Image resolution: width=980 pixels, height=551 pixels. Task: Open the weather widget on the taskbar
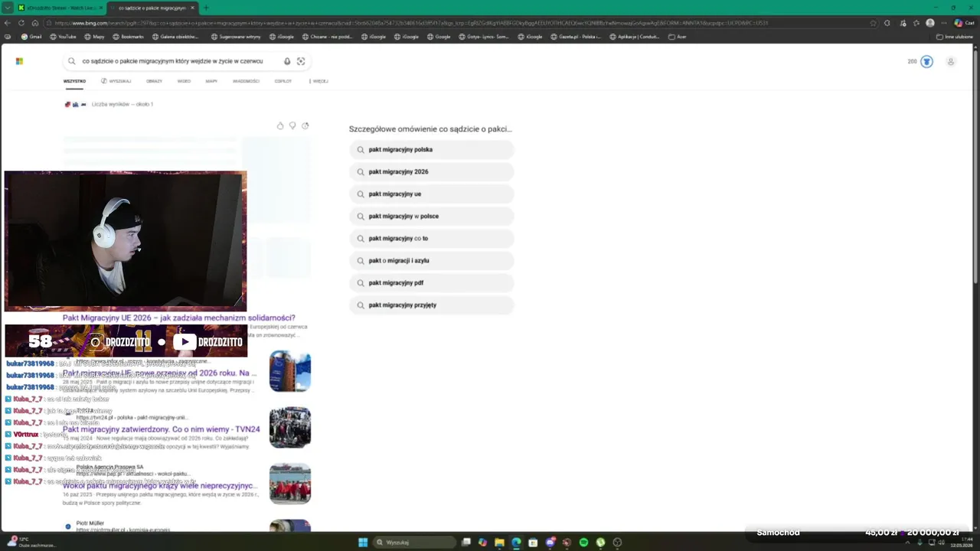click(x=32, y=542)
